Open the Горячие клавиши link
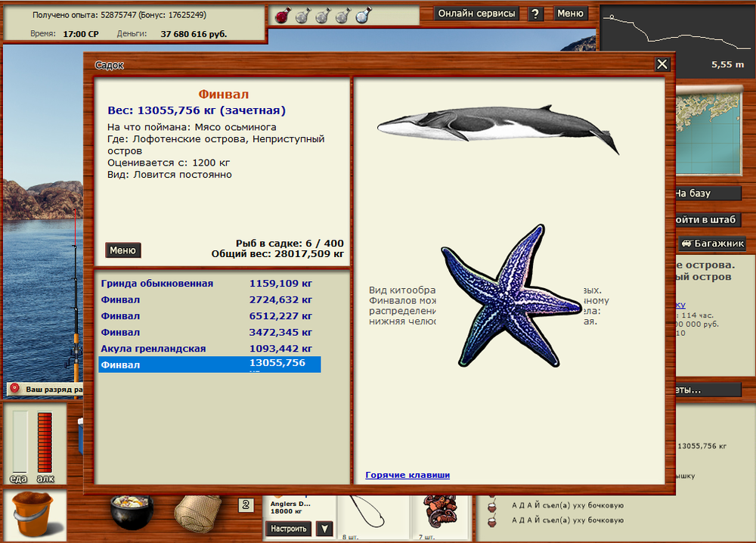This screenshot has width=756, height=543. point(407,475)
